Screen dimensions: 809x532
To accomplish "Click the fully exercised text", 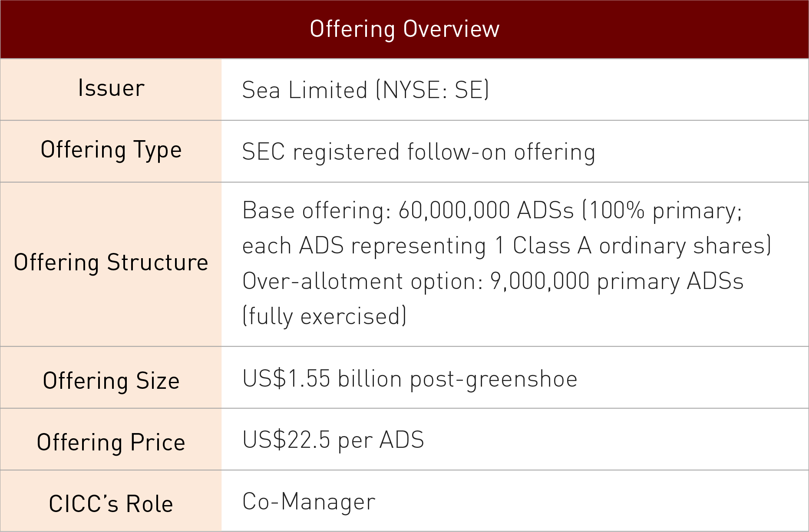I will [x=324, y=316].
